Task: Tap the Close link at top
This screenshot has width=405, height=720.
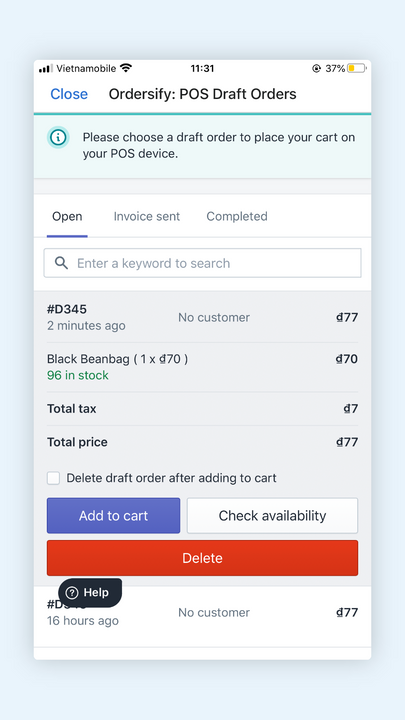Action: [x=69, y=94]
